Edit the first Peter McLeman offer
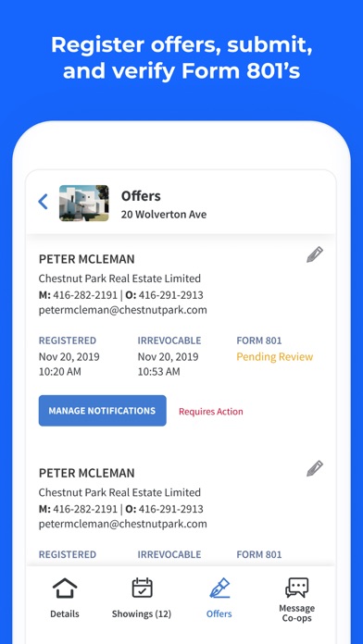The image size is (363, 644). tap(315, 254)
